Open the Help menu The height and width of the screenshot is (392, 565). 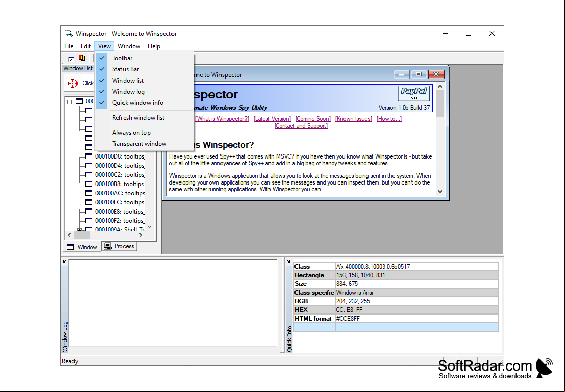tap(154, 46)
